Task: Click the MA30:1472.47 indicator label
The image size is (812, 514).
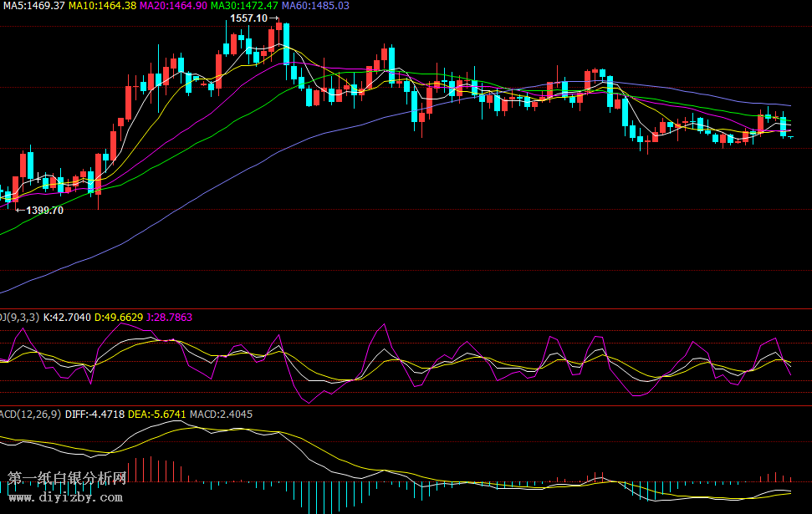Action: pos(244,6)
